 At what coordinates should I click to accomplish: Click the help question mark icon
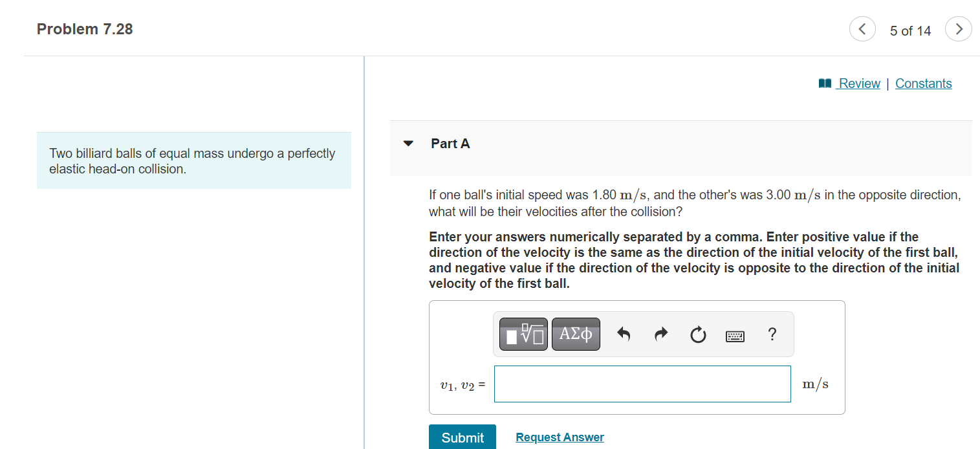click(772, 334)
